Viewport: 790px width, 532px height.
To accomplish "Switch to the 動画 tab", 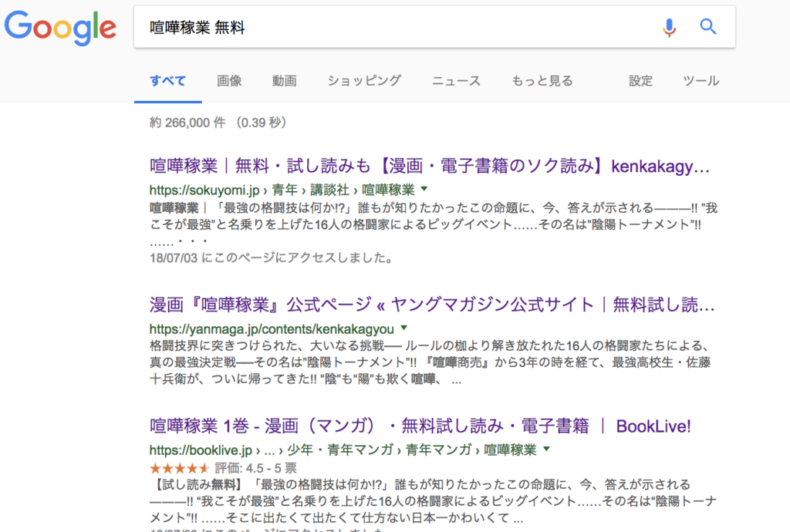I will point(284,80).
